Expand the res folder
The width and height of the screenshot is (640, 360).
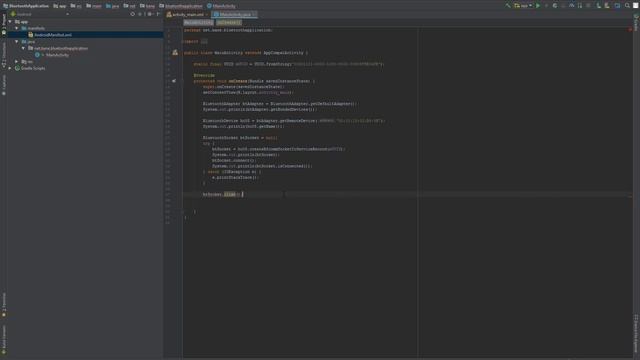coord(17,61)
